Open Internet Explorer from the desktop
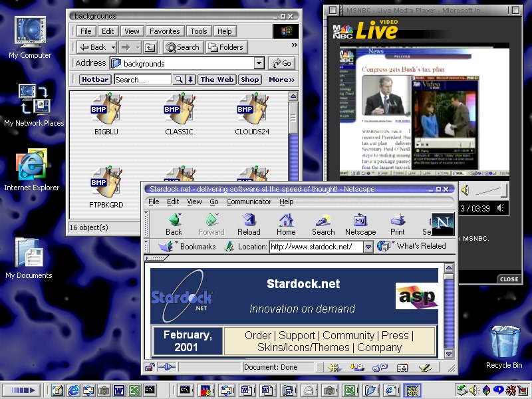Image resolution: width=532 pixels, height=399 pixels. point(30,168)
